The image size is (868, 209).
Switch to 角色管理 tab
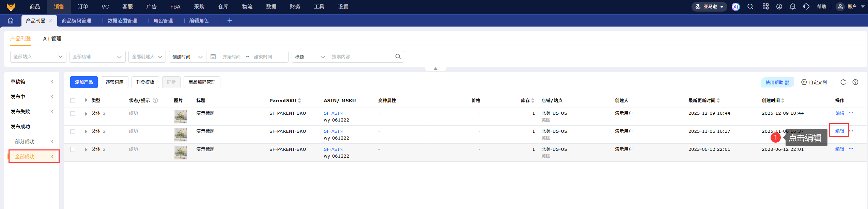[163, 21]
